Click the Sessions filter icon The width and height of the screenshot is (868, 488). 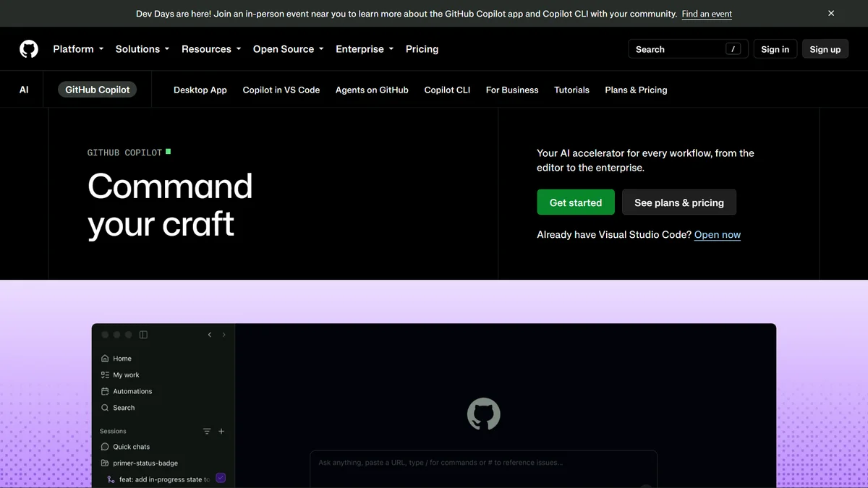click(x=207, y=432)
